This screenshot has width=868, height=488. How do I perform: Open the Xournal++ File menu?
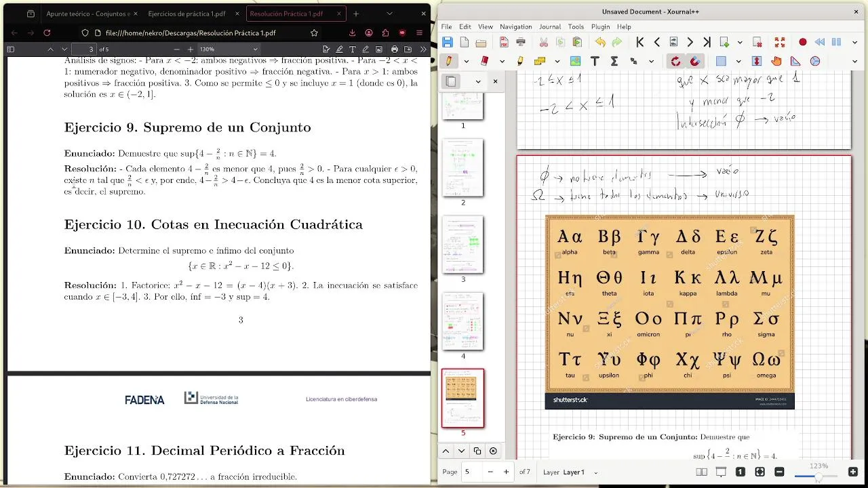click(x=446, y=26)
